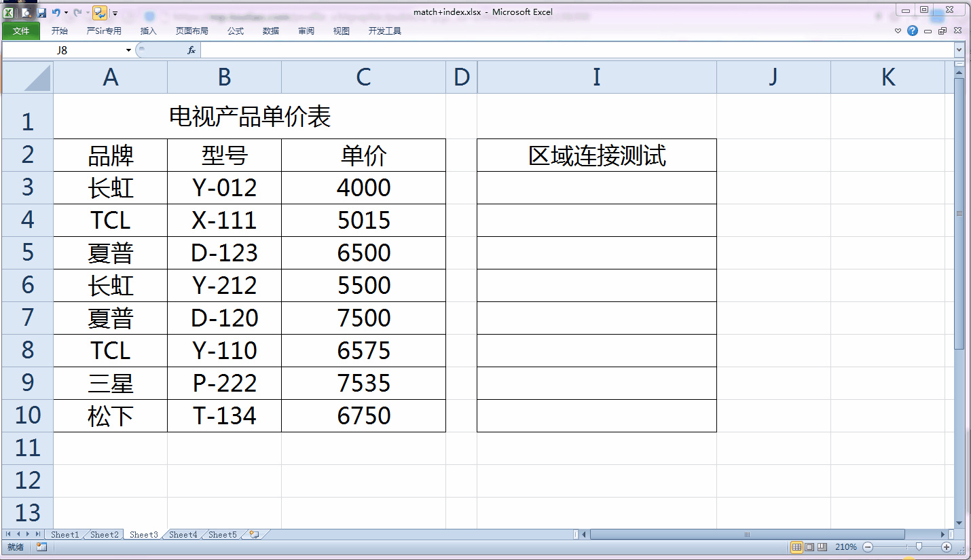This screenshot has width=971, height=560.
Task: Click the zoom slider handle
Action: pos(919,547)
